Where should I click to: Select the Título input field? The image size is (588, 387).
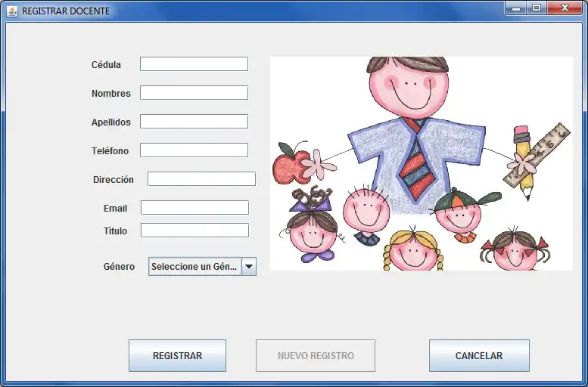(195, 231)
